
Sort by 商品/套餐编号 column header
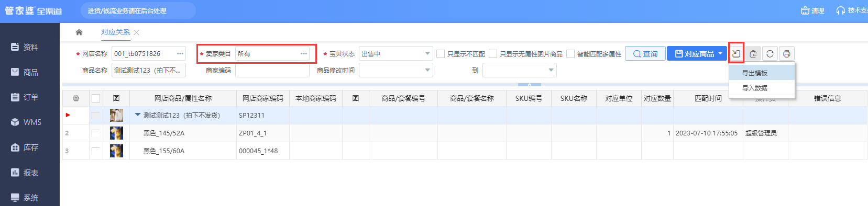403,98
